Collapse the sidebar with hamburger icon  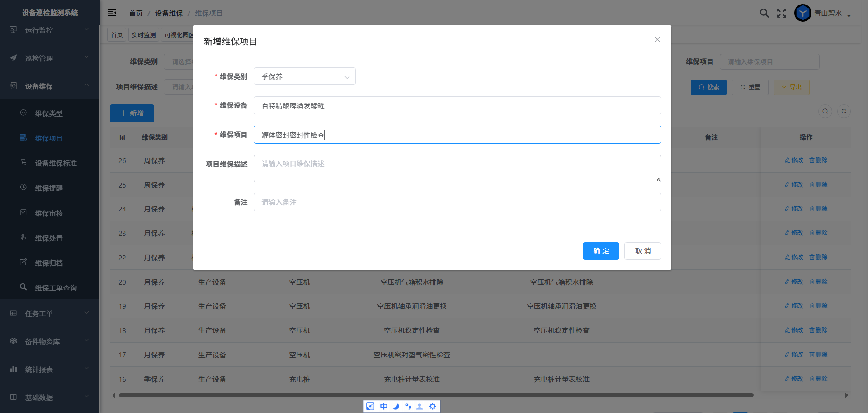112,13
